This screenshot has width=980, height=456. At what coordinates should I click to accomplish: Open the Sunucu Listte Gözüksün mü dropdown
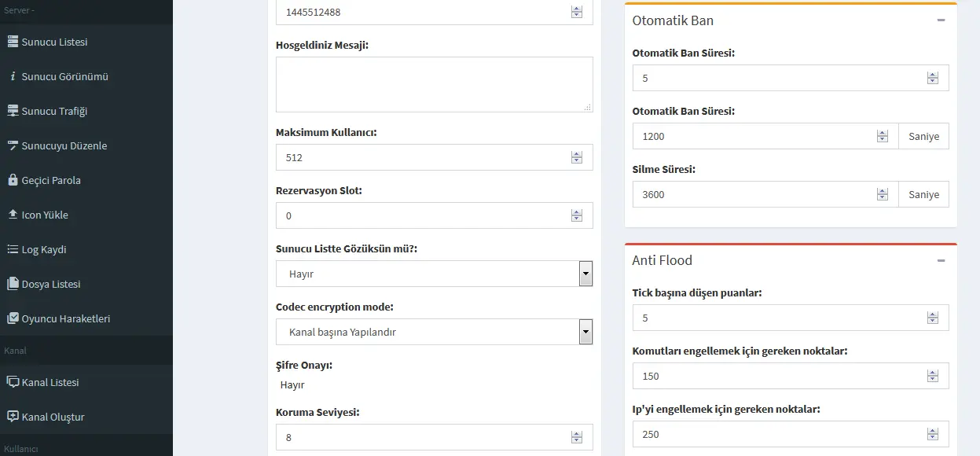coord(585,274)
